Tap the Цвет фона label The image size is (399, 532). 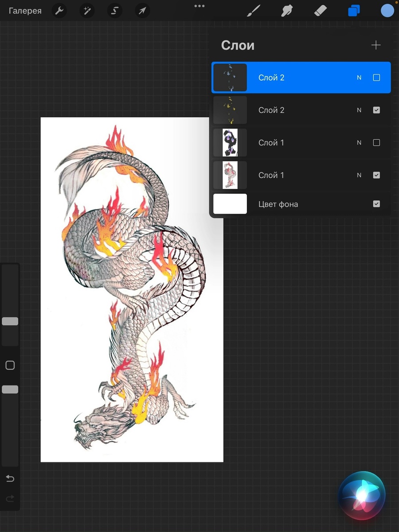tap(278, 204)
